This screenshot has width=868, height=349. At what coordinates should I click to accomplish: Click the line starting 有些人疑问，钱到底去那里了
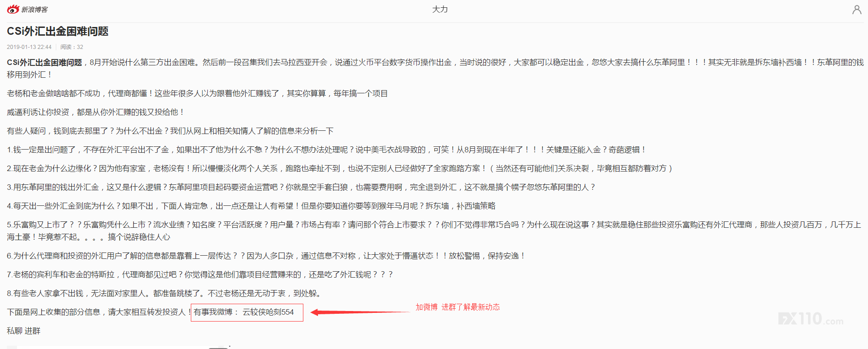coord(170,131)
